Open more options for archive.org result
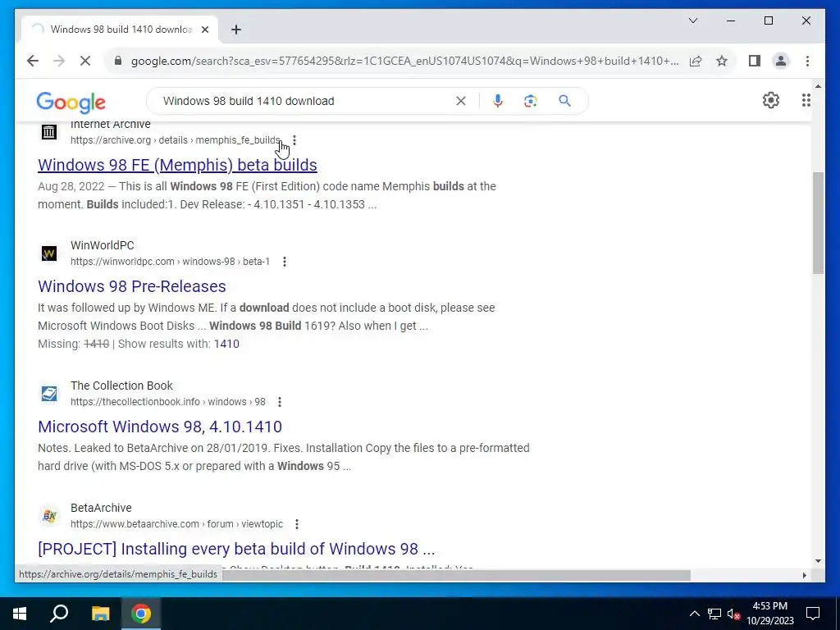Screen dimensions: 840x630 pos(294,140)
